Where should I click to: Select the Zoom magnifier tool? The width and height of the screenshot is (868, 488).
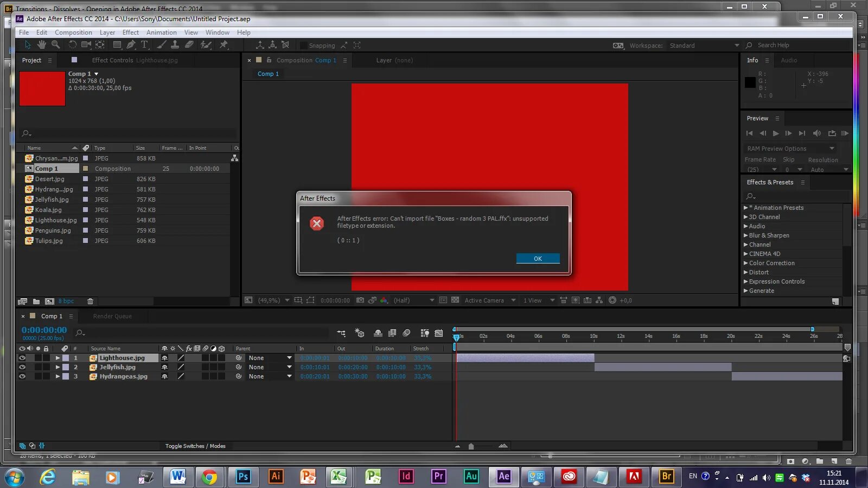coord(55,45)
